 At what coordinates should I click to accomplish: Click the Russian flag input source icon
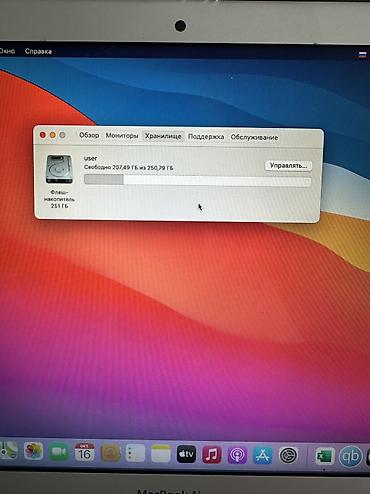362,55
